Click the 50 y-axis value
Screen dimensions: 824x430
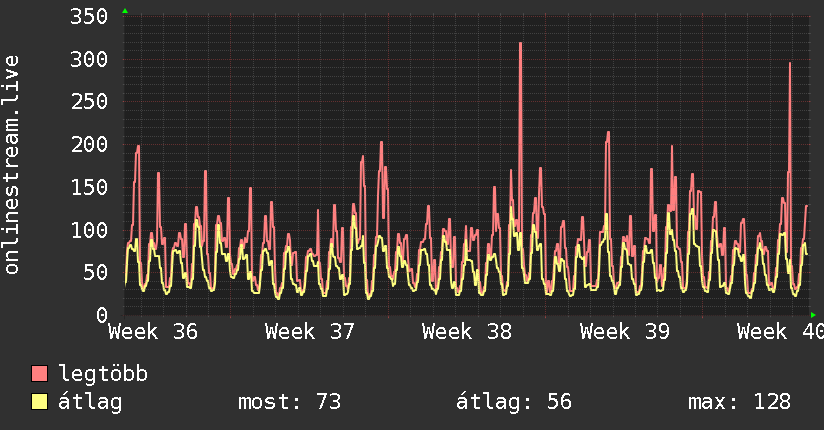point(96,273)
